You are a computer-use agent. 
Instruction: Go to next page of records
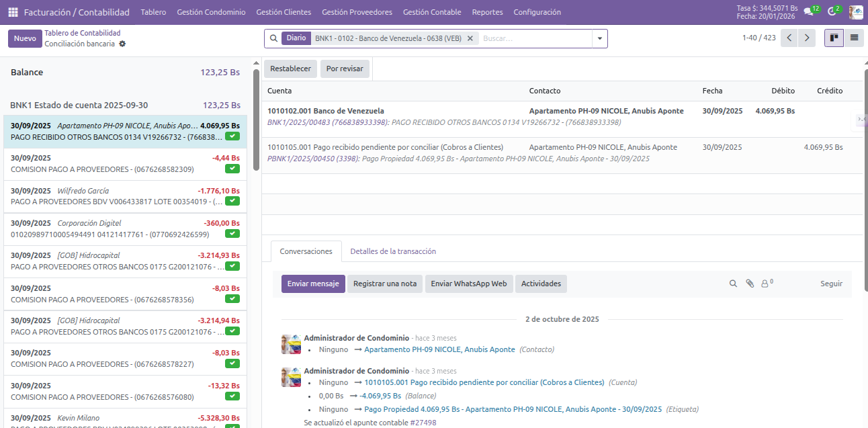point(807,38)
